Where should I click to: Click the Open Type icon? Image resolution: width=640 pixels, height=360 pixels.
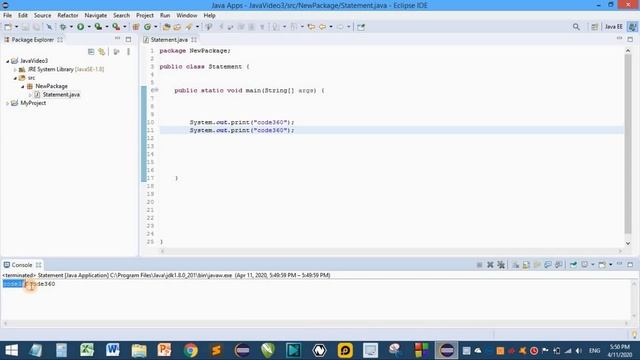[166, 27]
